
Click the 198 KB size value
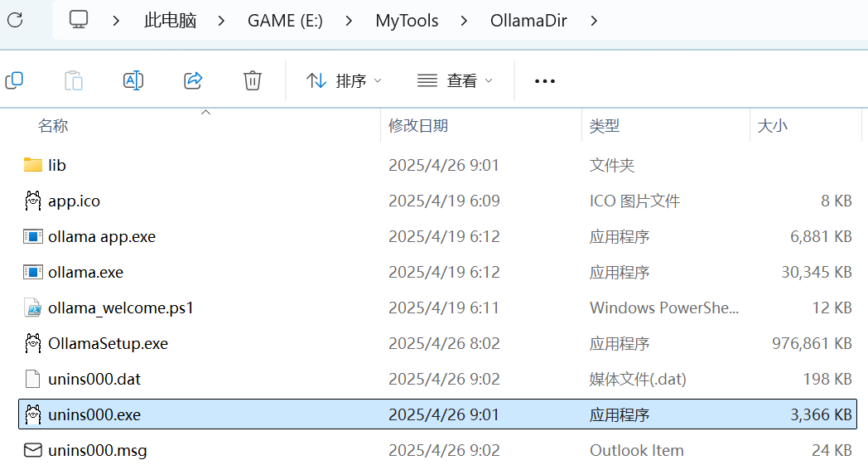(827, 379)
